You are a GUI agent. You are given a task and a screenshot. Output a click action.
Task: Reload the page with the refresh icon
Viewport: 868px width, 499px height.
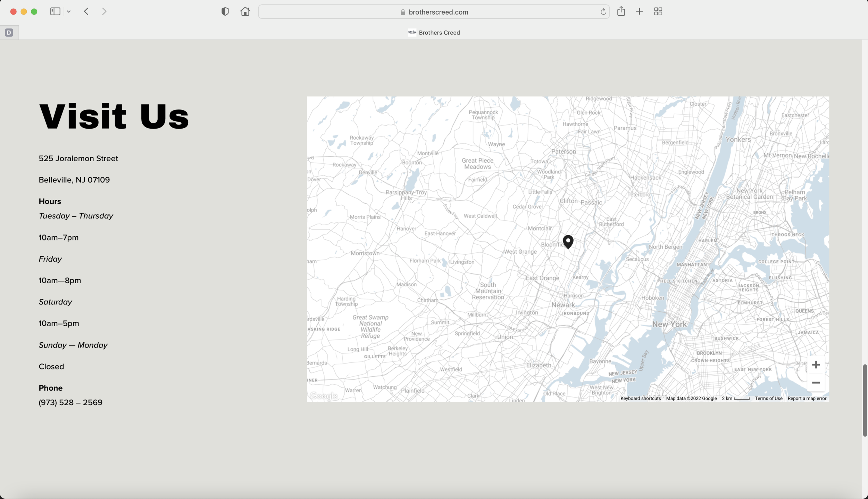tap(603, 12)
